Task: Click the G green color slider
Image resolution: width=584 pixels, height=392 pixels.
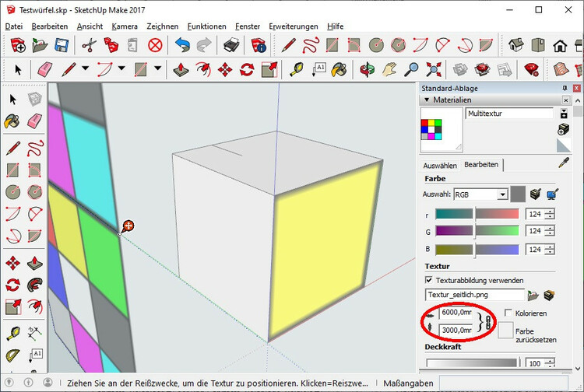Action: coord(477,230)
